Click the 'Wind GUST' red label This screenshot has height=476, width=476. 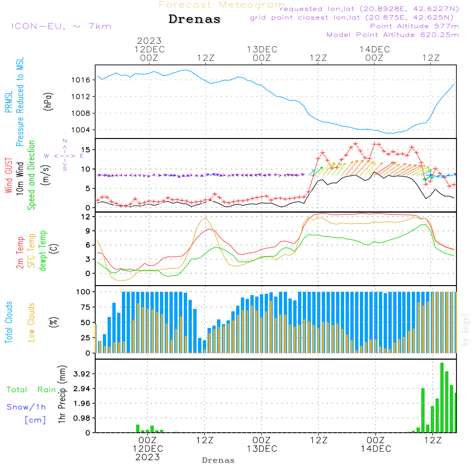tap(9, 175)
